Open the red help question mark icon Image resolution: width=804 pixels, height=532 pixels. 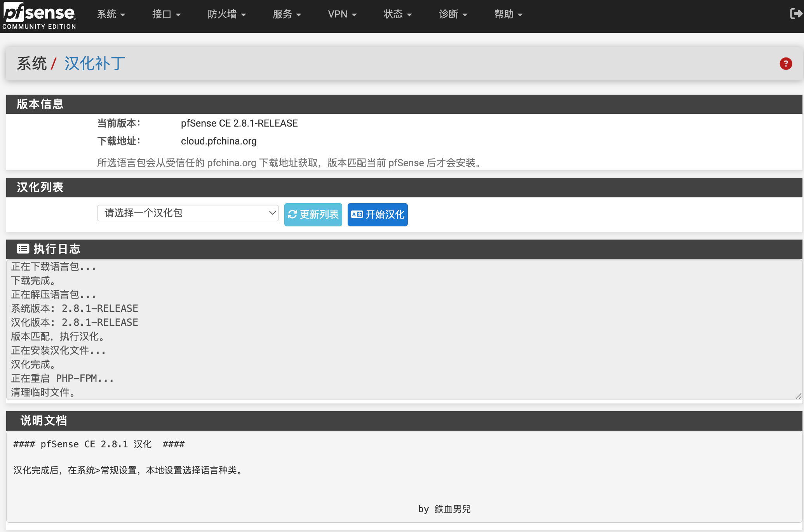pyautogui.click(x=786, y=64)
